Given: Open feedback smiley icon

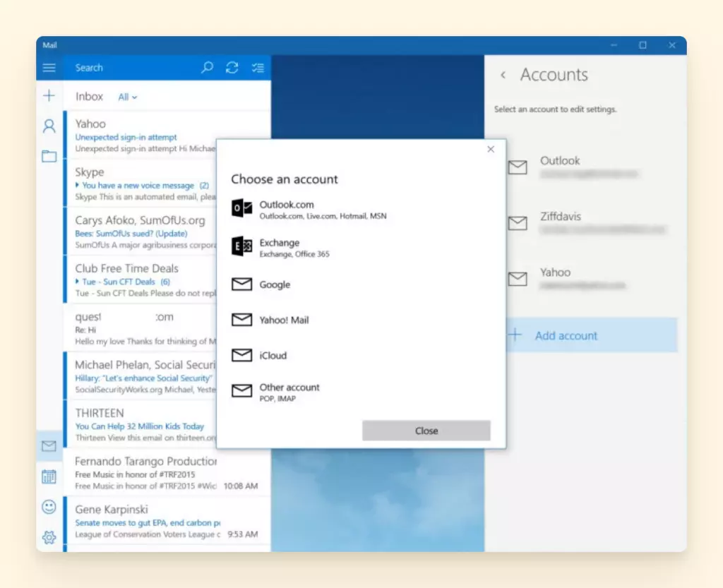Looking at the screenshot, I should [x=49, y=507].
